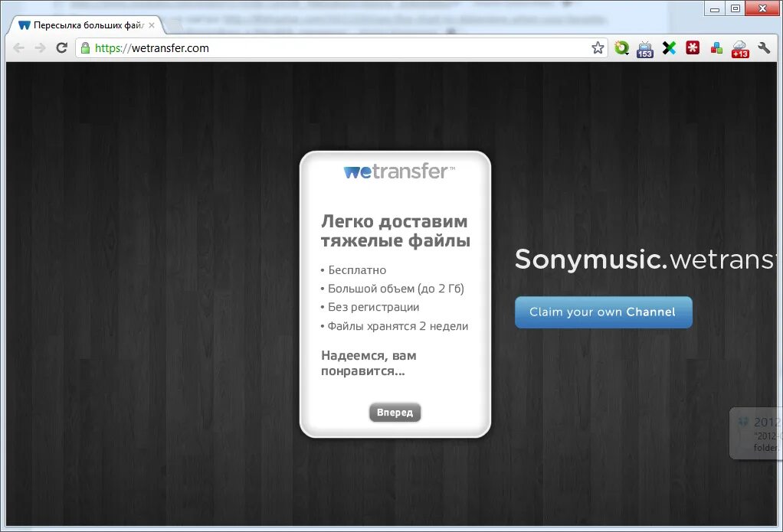Close the Пересылка больших файлов tab
The width and height of the screenshot is (783, 532).
tap(152, 25)
